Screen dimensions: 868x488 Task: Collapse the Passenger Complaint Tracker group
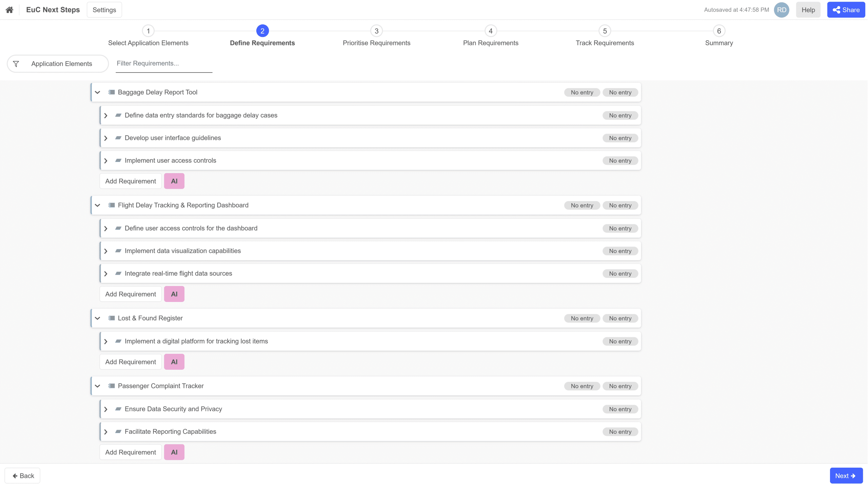(x=98, y=386)
